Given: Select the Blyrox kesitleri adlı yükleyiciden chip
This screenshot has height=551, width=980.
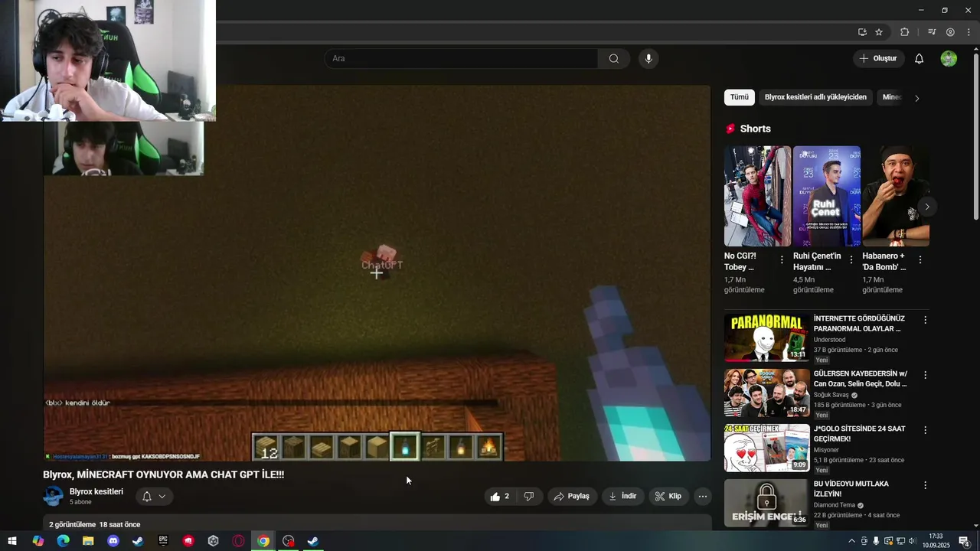Looking at the screenshot, I should coord(815,97).
